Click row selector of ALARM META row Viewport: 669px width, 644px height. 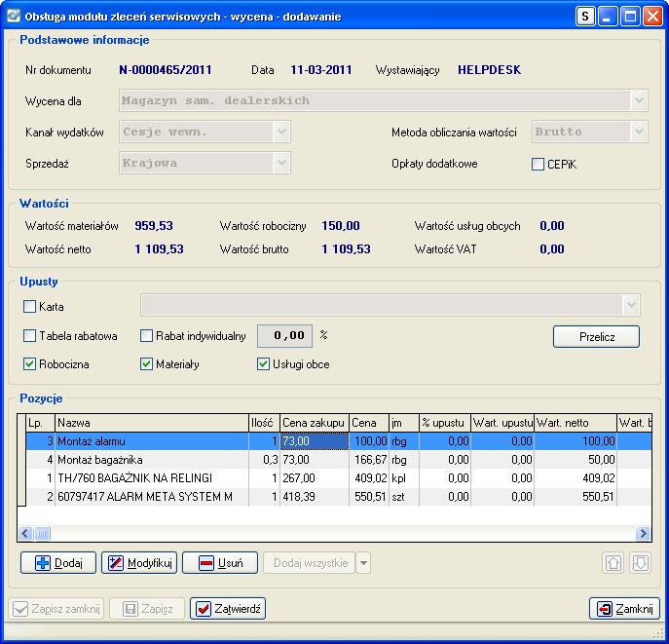(x=21, y=497)
